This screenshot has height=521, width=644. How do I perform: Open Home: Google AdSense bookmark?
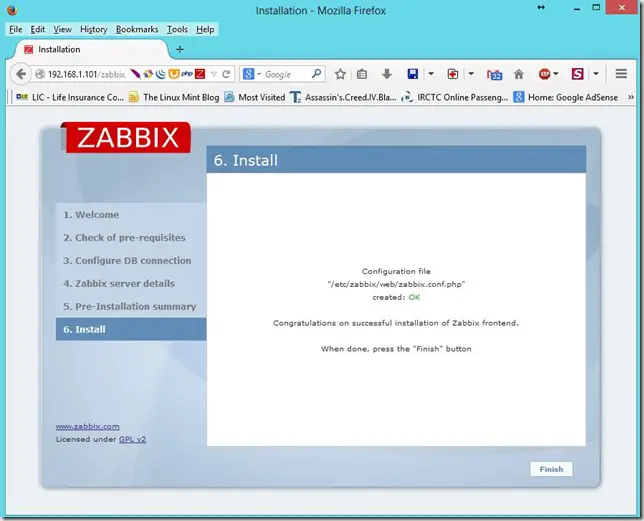[x=566, y=97]
